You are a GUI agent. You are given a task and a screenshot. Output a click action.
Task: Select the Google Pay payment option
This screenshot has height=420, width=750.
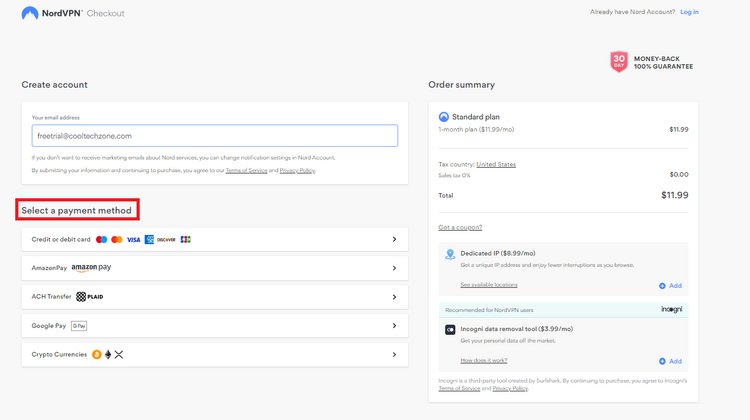215,326
